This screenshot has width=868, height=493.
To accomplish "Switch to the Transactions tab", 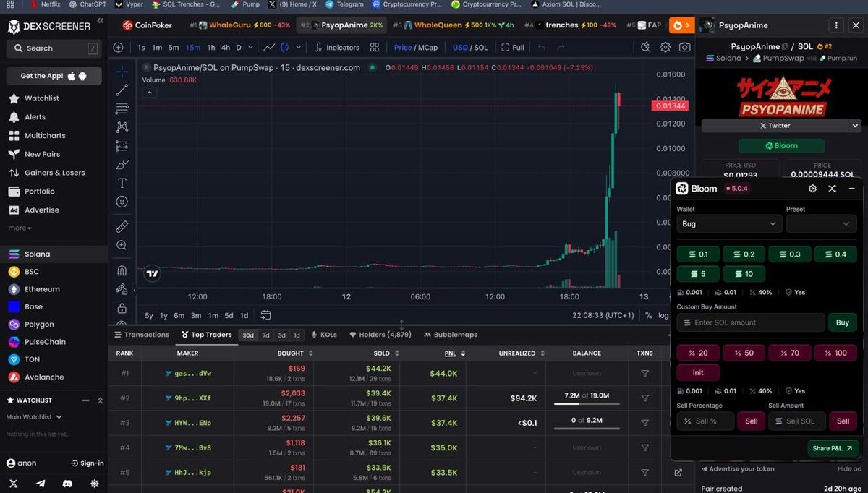I will point(142,334).
